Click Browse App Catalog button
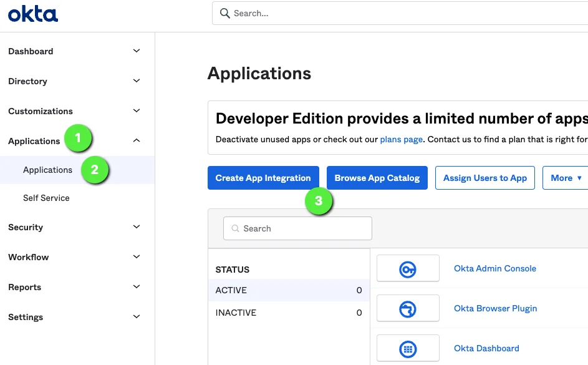Viewport: 588px width, 365px height. 377,178
